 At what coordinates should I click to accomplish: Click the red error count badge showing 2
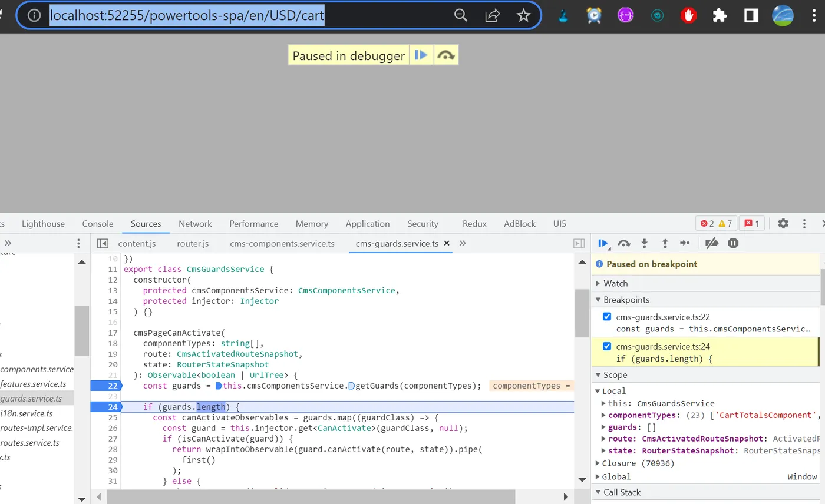(x=707, y=224)
